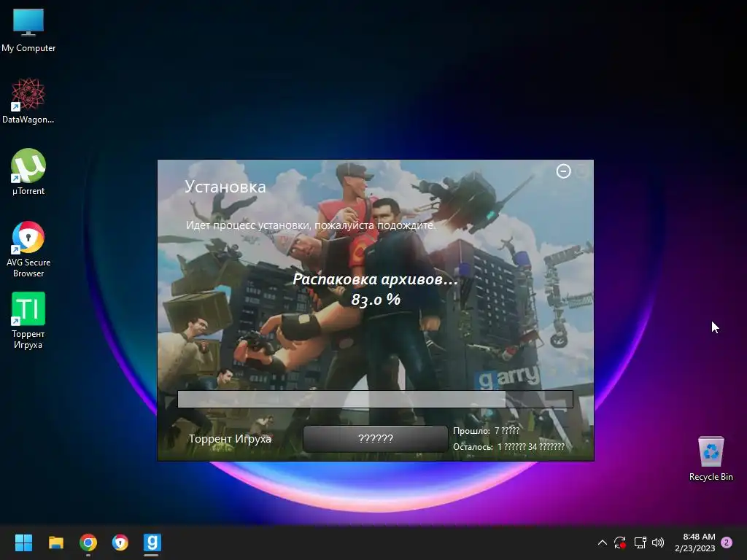Switch to the Garry's Mod installer taskbar icon

(x=152, y=542)
